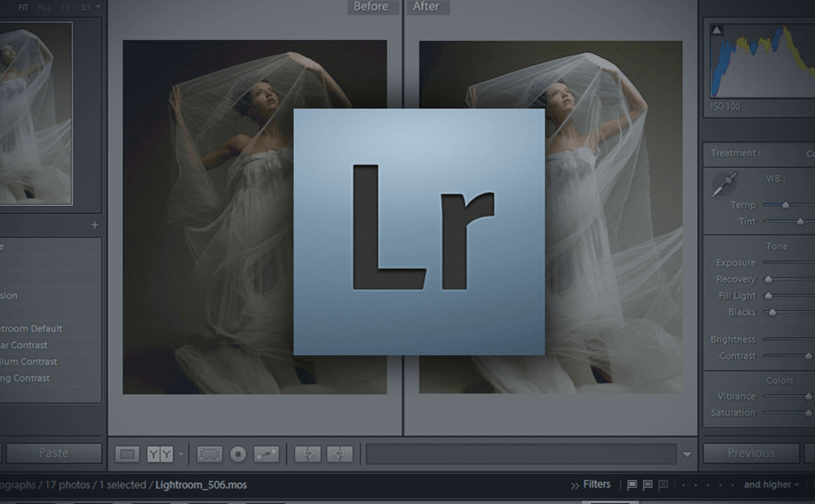This screenshot has width=815, height=504.
Task: Click the Colors section heading
Action: coord(780,380)
